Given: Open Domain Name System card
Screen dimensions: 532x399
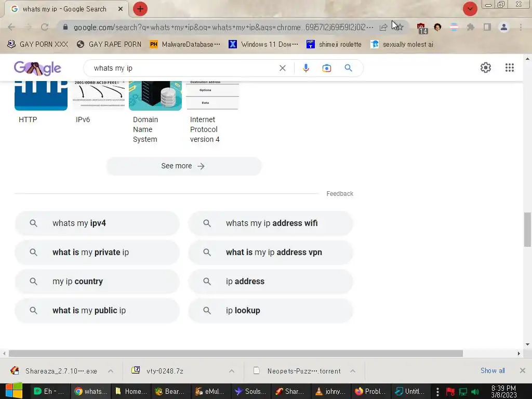Looking at the screenshot, I should click(155, 112).
